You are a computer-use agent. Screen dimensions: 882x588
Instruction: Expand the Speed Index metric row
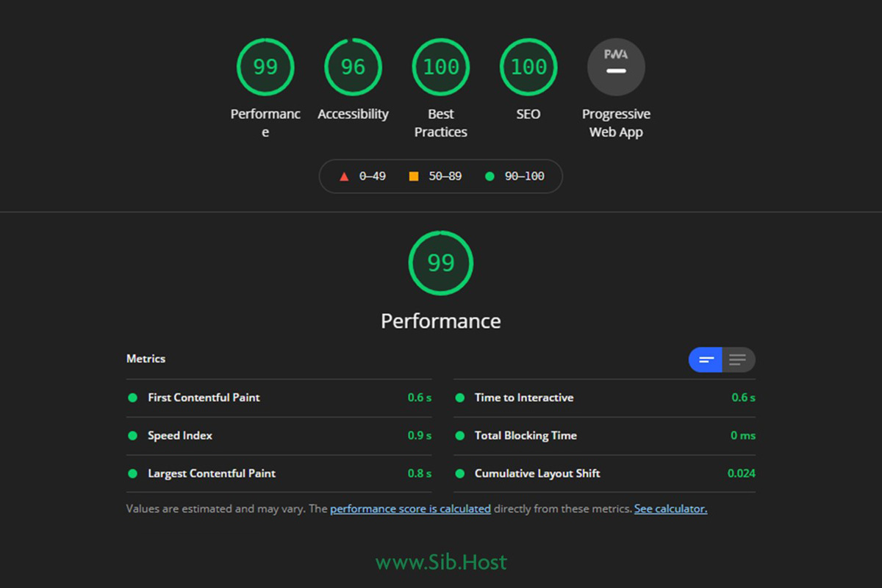[x=180, y=436]
